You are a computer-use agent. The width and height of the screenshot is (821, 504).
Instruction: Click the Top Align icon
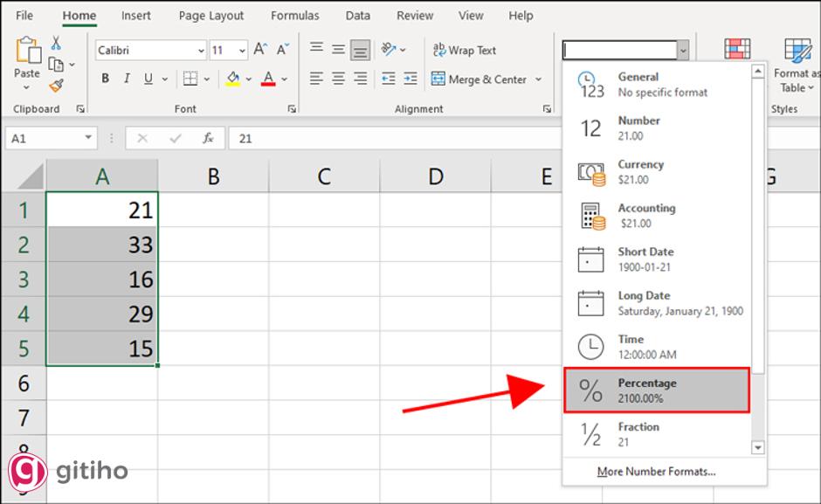tap(316, 49)
